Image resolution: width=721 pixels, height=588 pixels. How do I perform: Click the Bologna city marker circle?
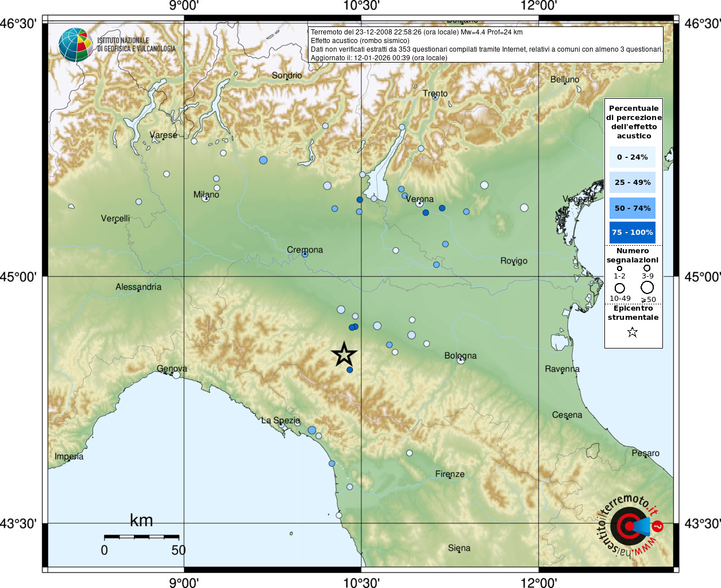pyautogui.click(x=461, y=360)
